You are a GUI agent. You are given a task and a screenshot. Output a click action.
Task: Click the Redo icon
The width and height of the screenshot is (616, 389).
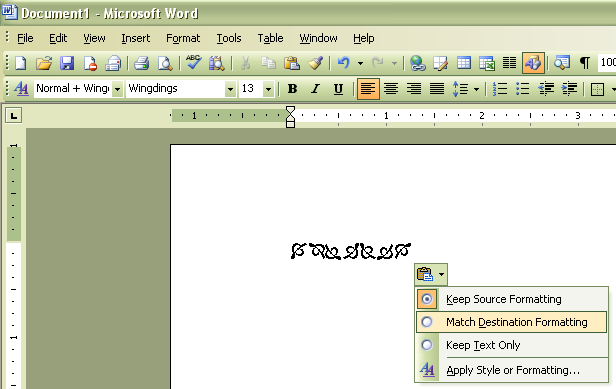[x=378, y=63]
